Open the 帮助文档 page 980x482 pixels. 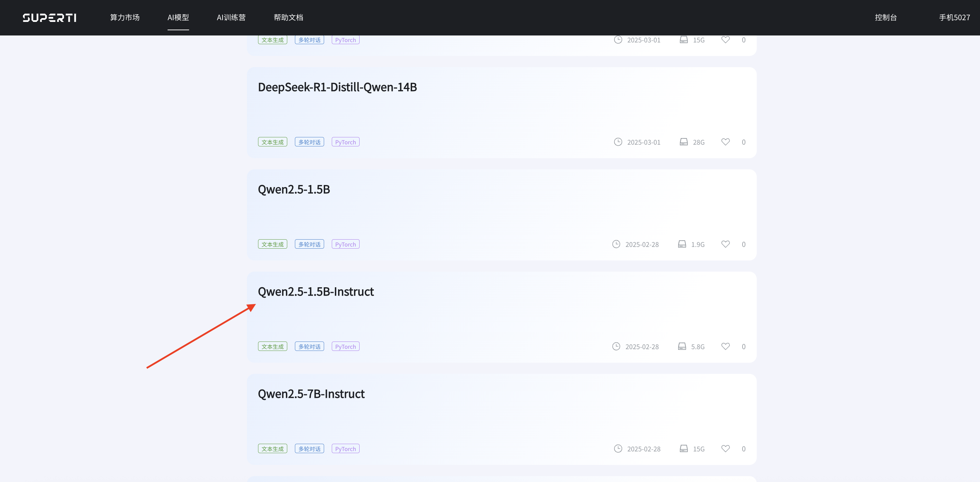(x=288, y=17)
